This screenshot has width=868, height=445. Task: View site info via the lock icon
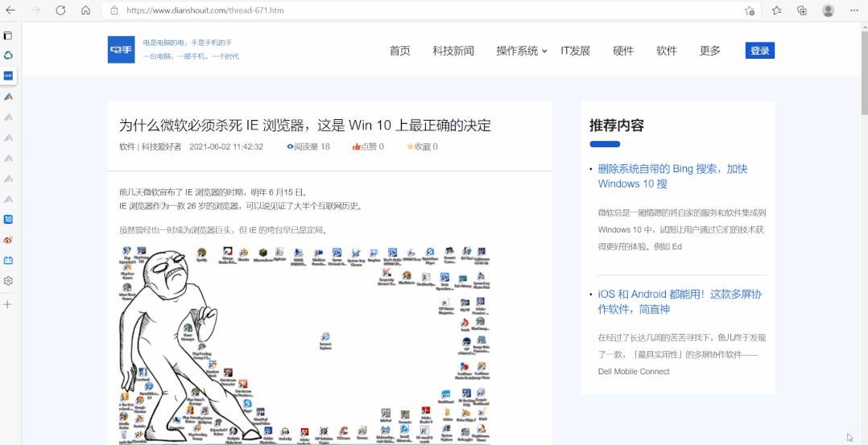(114, 10)
